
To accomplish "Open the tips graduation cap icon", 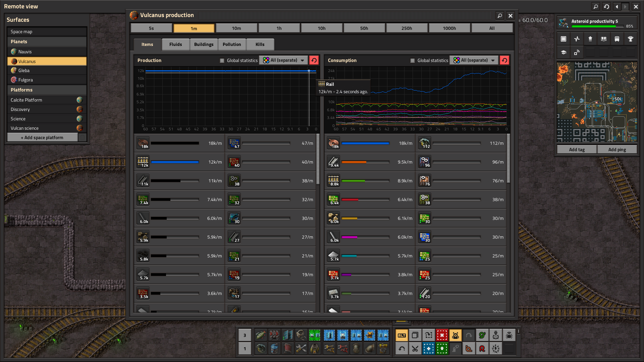I will [563, 52].
